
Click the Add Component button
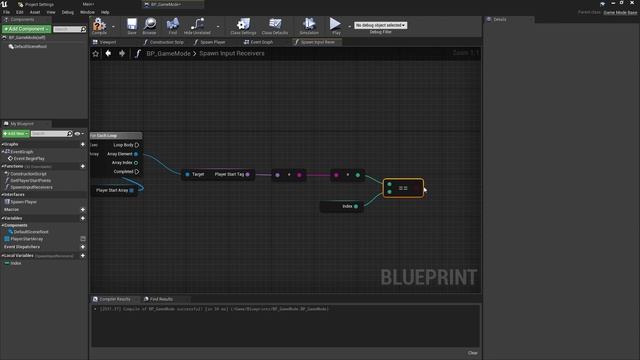[27, 29]
